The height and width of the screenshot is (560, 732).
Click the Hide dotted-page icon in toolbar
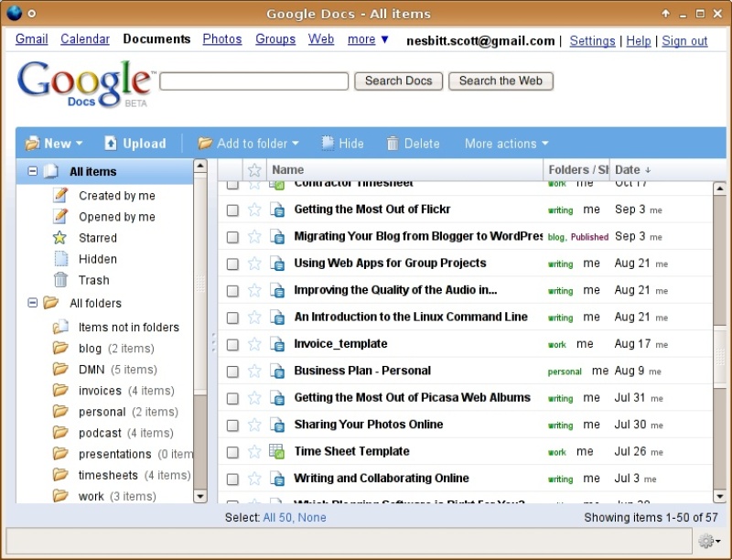point(328,144)
